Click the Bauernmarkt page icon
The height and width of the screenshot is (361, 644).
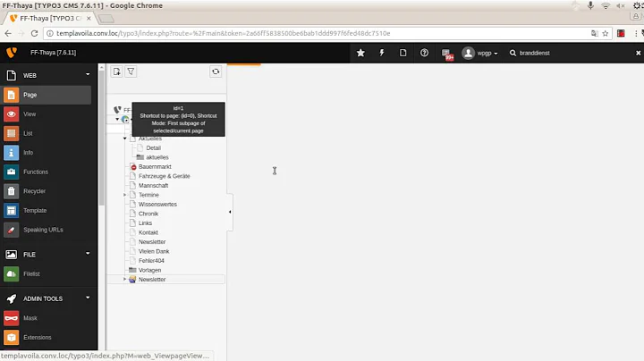tap(133, 166)
